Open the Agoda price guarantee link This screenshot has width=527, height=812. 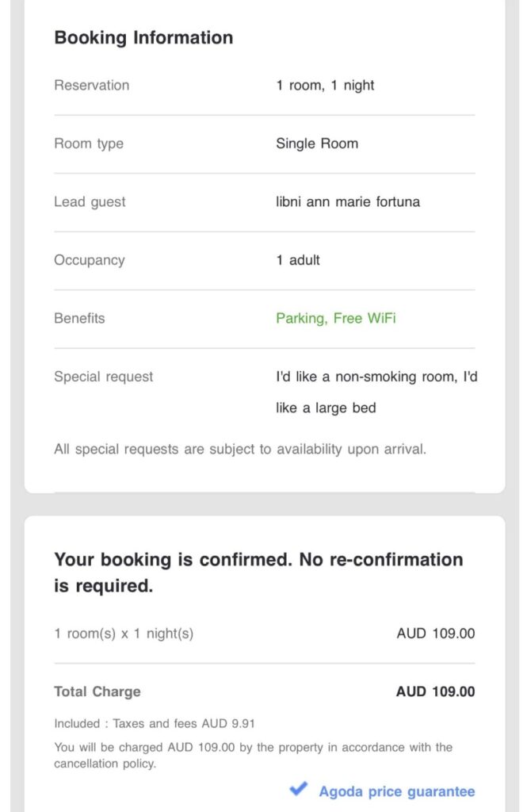point(396,791)
